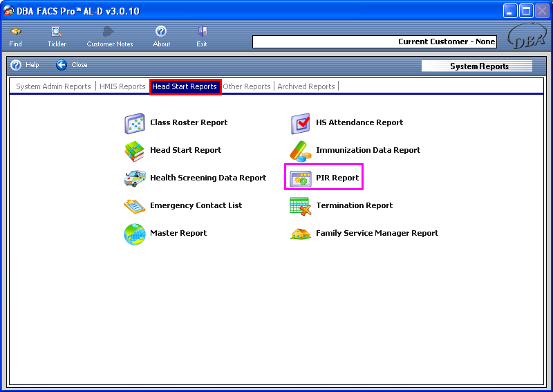Open the Other Reports tab
The height and width of the screenshot is (392, 553).
coord(247,87)
